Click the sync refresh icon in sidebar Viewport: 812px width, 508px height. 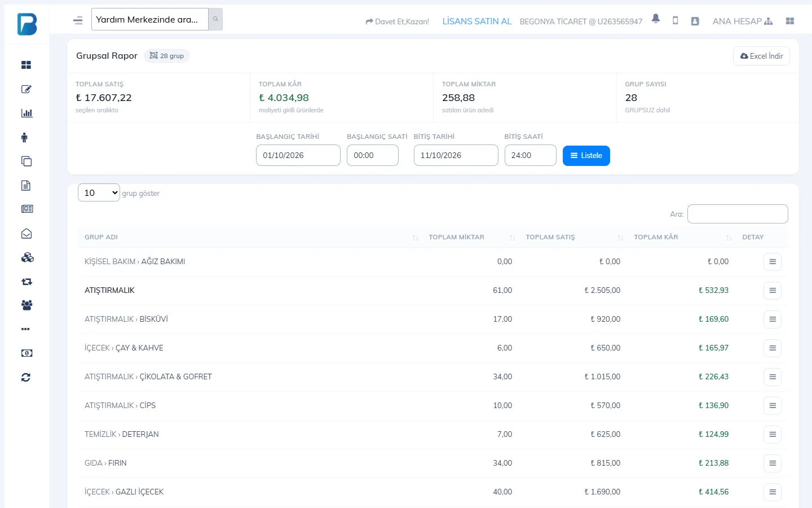[x=26, y=378]
